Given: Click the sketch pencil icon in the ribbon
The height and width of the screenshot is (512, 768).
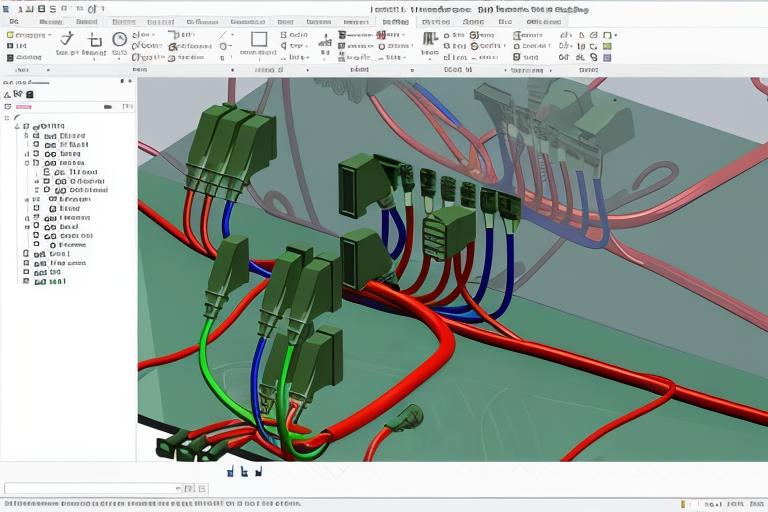Looking at the screenshot, I should click(x=66, y=40).
